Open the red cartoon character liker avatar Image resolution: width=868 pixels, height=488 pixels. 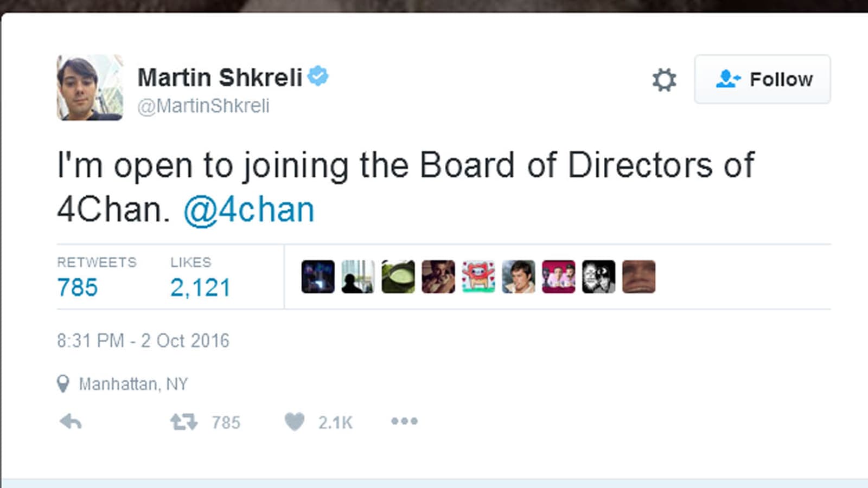click(478, 277)
